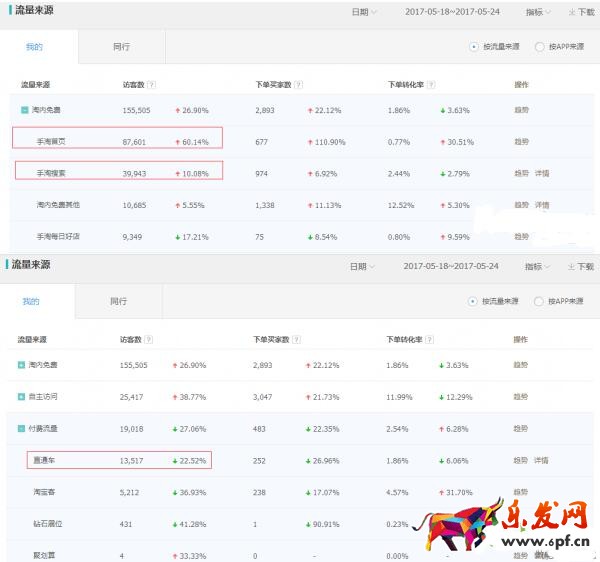This screenshot has width=600, height=562.
Task: Open the 下单买家数 help icon in upper panel
Action: (298, 85)
